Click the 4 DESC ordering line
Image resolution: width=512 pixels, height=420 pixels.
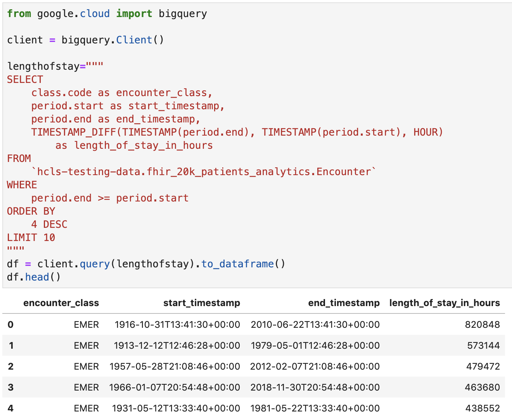tap(49, 225)
